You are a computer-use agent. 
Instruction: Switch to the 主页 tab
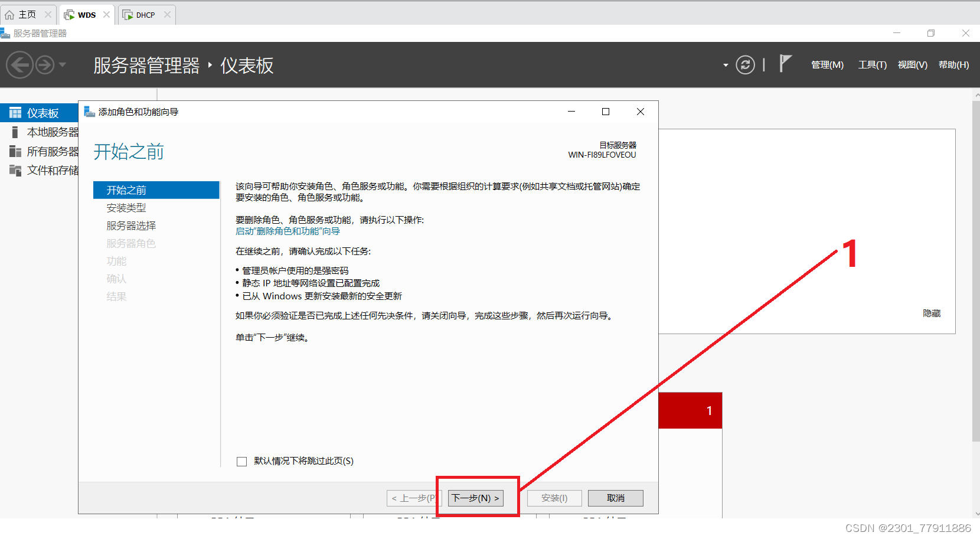point(27,15)
